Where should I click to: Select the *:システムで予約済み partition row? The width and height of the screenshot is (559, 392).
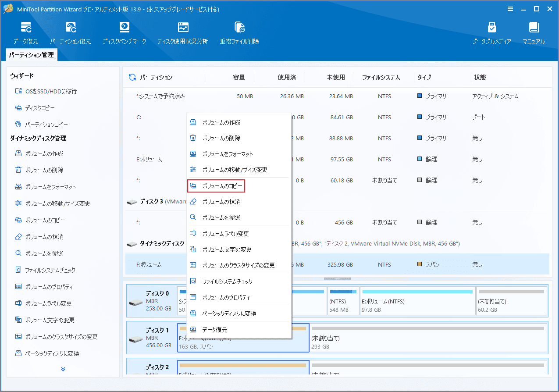[337, 96]
